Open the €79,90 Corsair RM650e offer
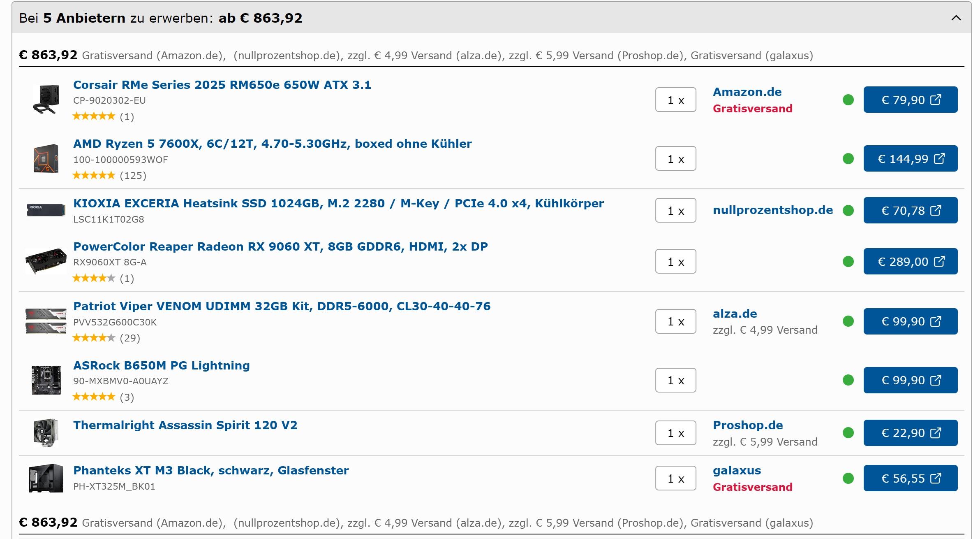Viewport: 980px width, 539px height. coord(910,100)
